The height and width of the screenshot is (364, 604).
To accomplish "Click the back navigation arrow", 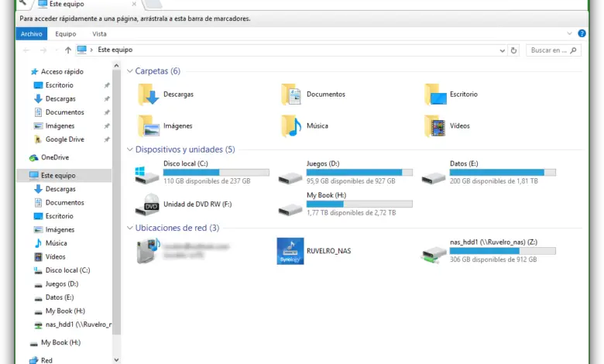I will pyautogui.click(x=26, y=50).
